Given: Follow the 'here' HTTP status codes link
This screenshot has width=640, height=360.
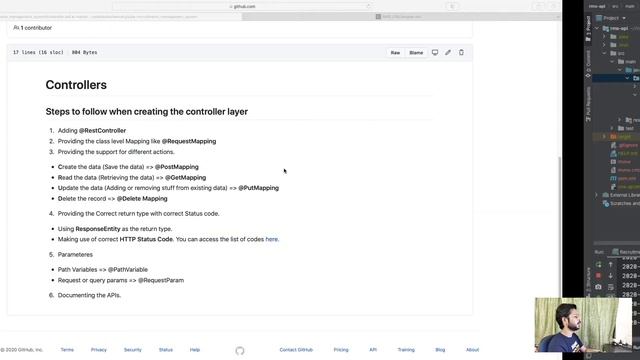Looking at the screenshot, I should 271,239.
